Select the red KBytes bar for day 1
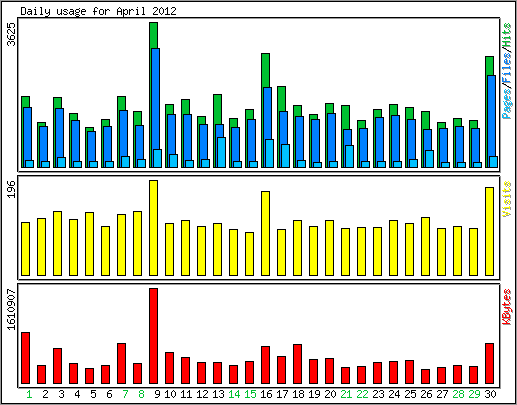Screen dimensions: 517x405 pyautogui.click(x=25, y=358)
